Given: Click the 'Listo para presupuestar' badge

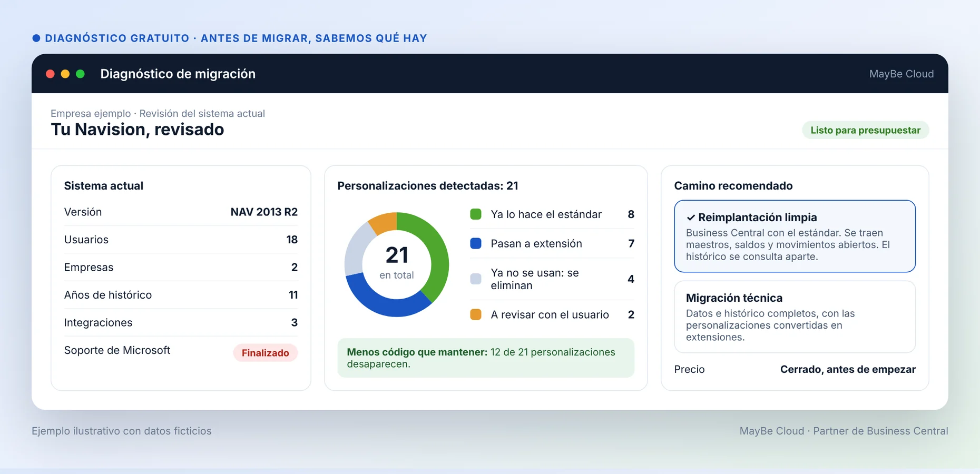Looking at the screenshot, I should click(866, 130).
